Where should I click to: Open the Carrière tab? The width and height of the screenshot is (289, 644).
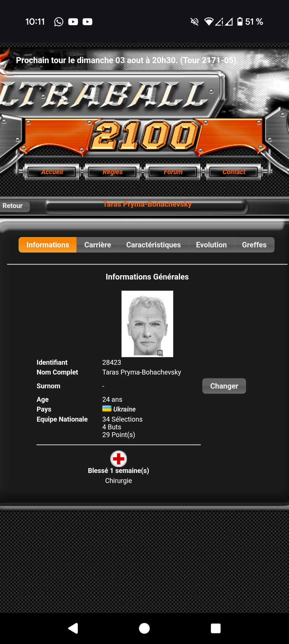[97, 245]
